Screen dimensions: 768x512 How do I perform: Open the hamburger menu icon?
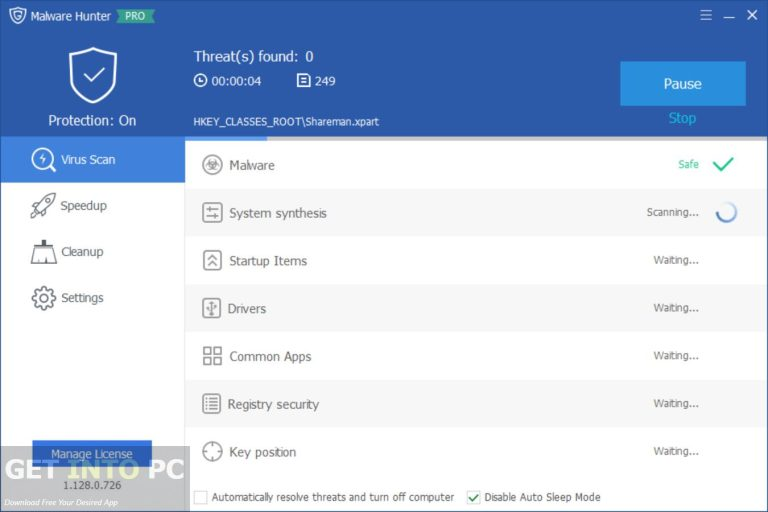pyautogui.click(x=706, y=15)
